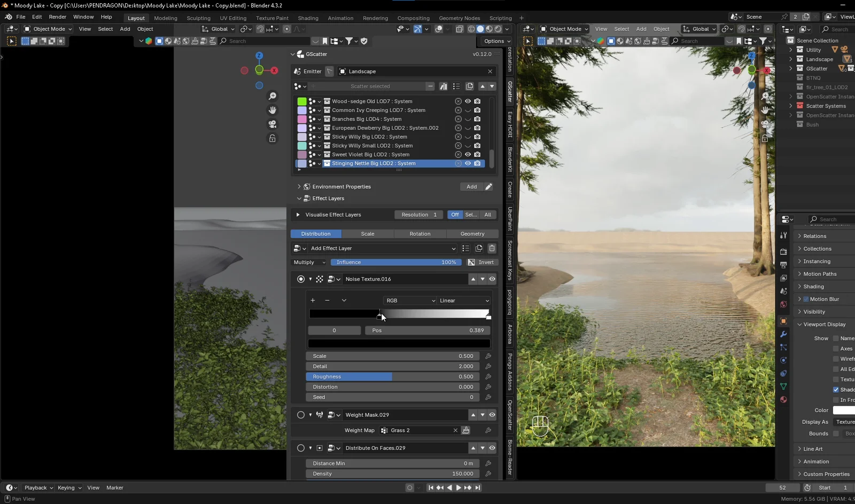The height and width of the screenshot is (504, 855).
Task: Expand the Relations panel
Action: tap(814, 235)
